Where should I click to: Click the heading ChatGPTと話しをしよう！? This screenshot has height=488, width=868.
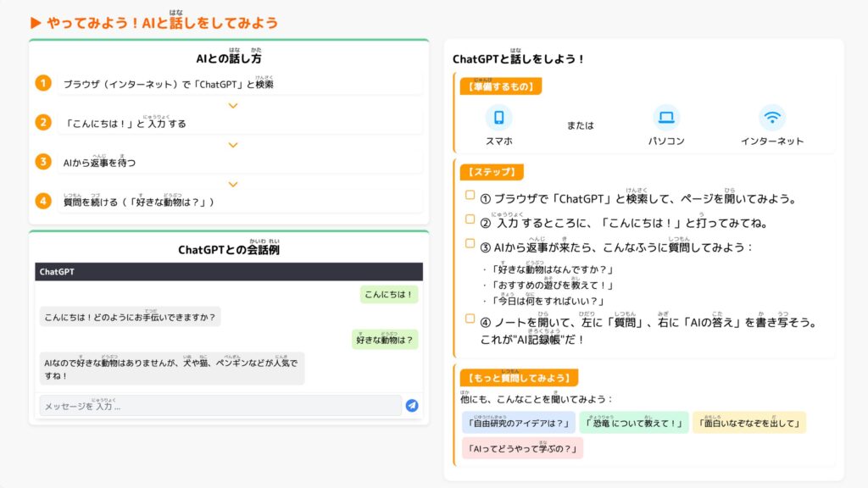[x=519, y=58]
